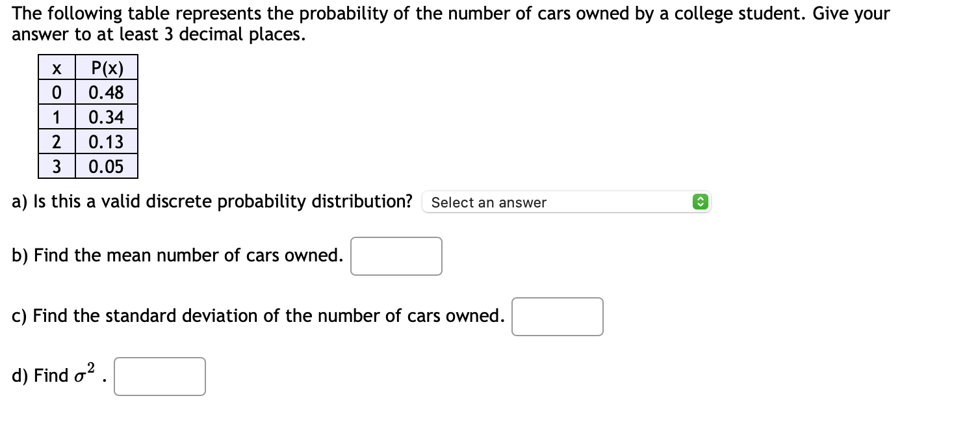This screenshot has width=980, height=424.
Task: Select the table cell containing 1
Action: point(55,116)
